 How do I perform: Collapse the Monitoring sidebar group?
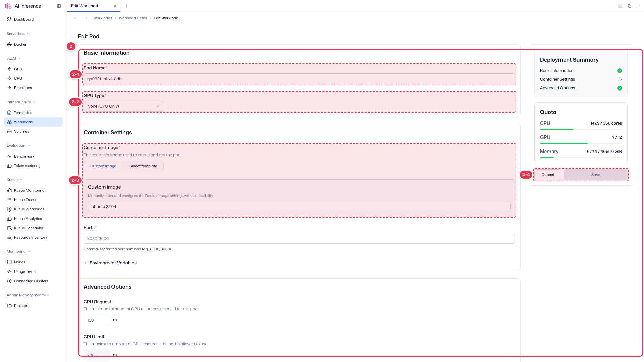pyautogui.click(x=18, y=251)
